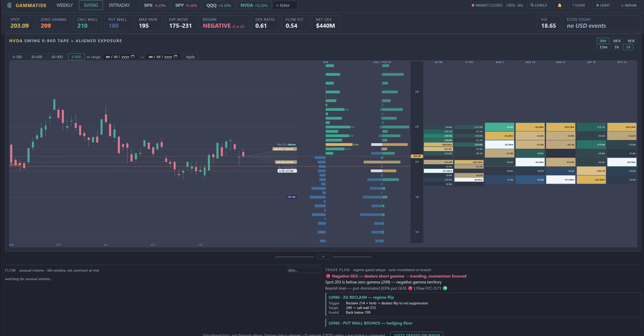644x336 pixels.
Task: Select the 0-90D range filter
Action: click(76, 57)
